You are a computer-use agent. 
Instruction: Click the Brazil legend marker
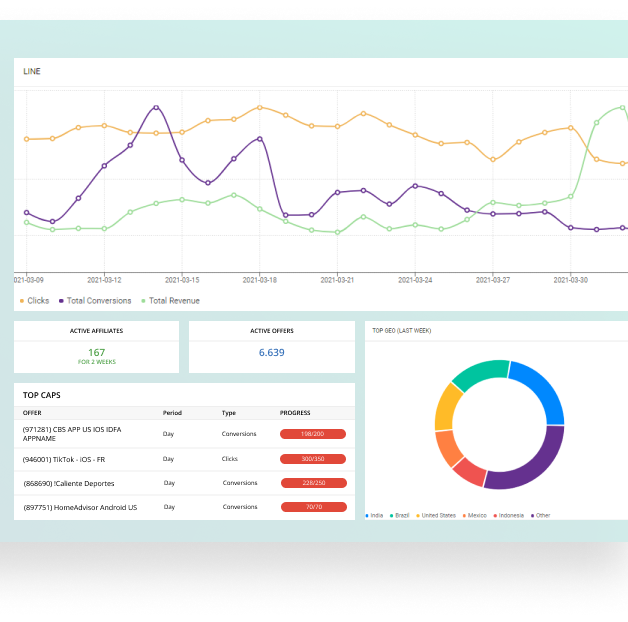click(x=390, y=515)
